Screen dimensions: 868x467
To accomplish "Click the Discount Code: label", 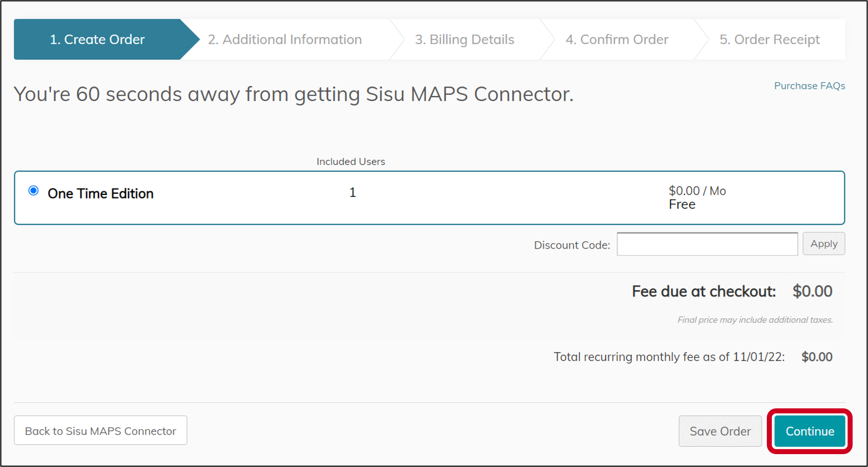I will [x=572, y=245].
